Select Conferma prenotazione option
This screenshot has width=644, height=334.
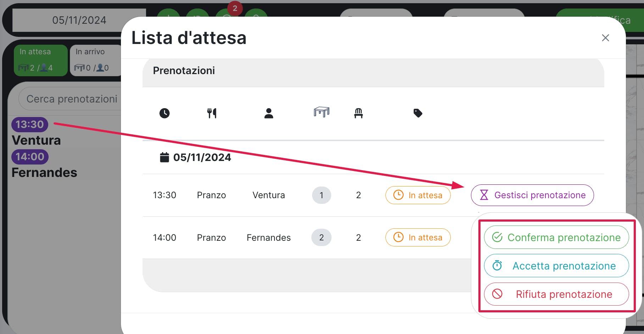[556, 237]
